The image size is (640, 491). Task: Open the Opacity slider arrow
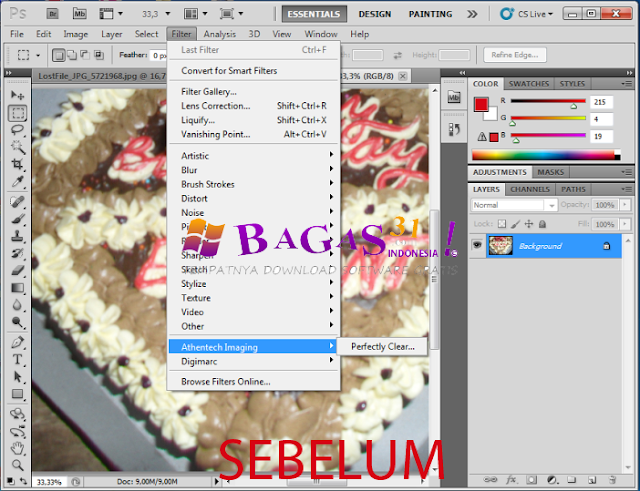click(x=625, y=204)
